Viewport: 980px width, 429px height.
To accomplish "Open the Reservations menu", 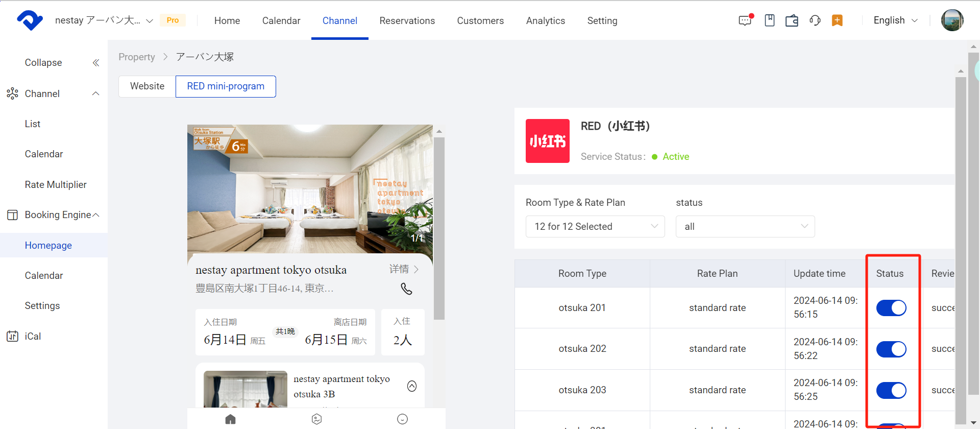I will click(407, 21).
